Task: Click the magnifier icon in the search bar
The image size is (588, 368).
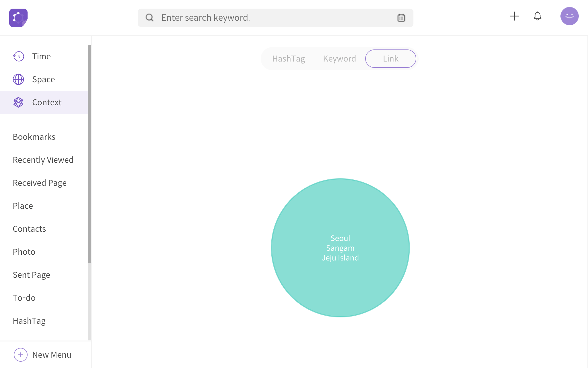Action: pyautogui.click(x=149, y=18)
